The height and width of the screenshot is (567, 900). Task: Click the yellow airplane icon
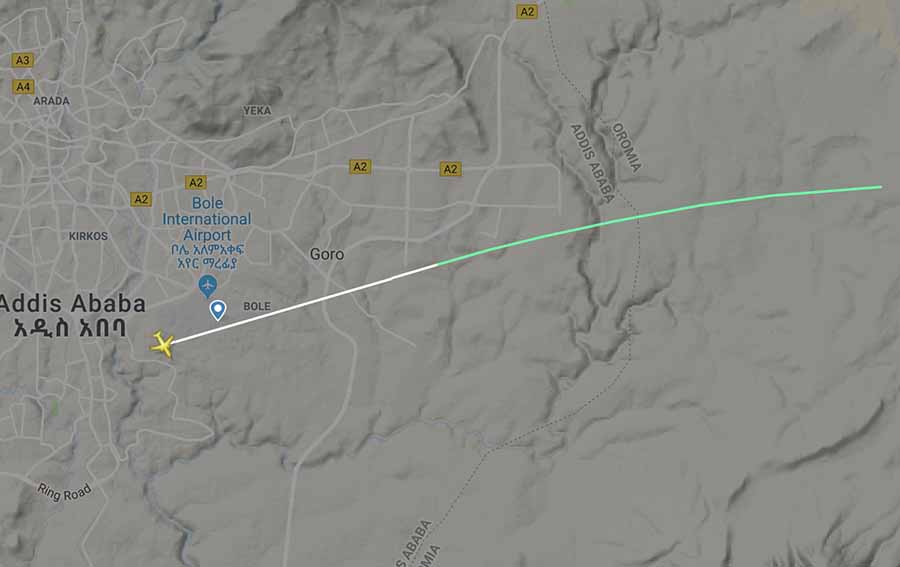162,345
